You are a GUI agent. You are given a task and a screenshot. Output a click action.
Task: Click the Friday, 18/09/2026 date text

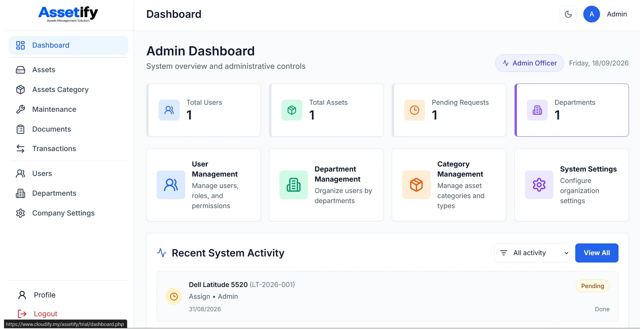[x=599, y=63]
